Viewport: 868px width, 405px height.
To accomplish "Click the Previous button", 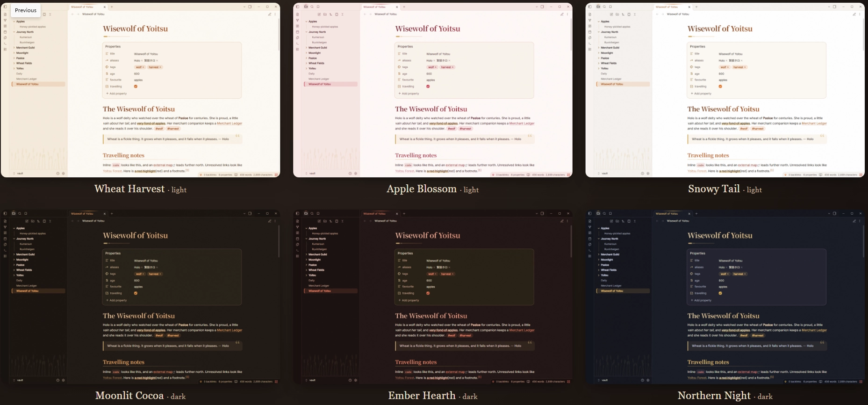I will 25,10.
